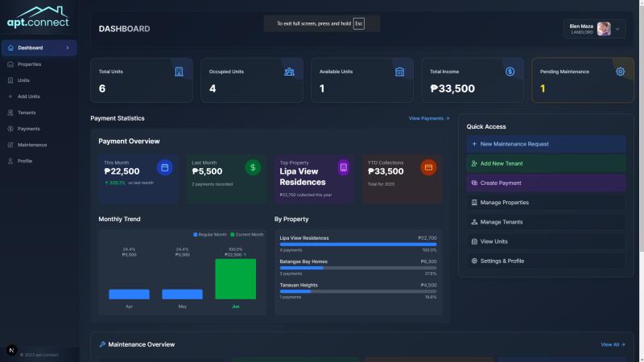Click the Pending Maintenance card value 1
The height and width of the screenshot is (362, 644).
click(x=543, y=88)
